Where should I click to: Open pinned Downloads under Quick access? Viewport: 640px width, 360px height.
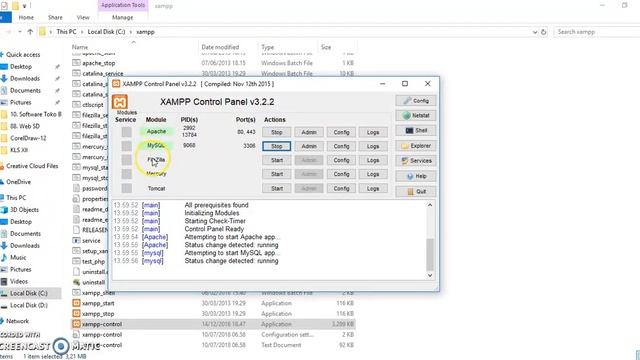(x=25, y=78)
